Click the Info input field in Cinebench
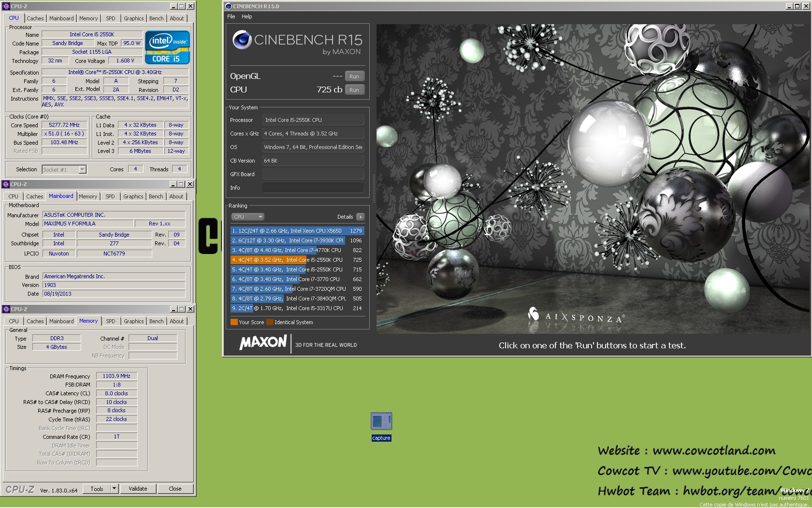Screen dimensions: 812x508 (x=313, y=188)
